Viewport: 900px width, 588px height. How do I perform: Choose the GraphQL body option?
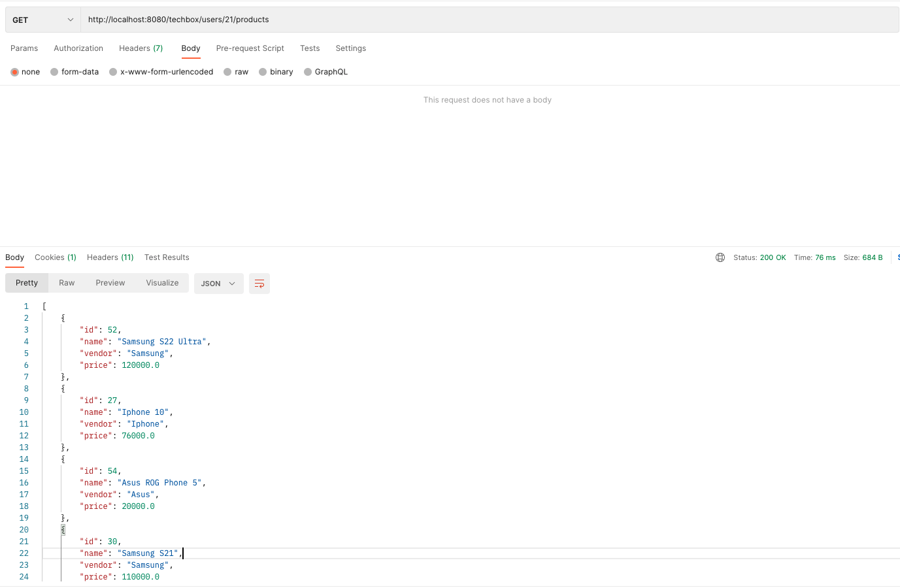(308, 72)
